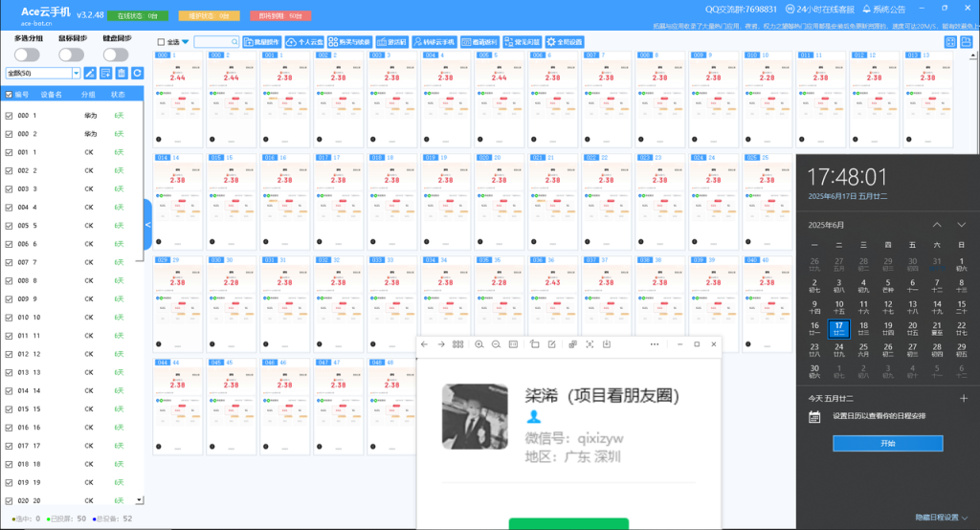Open 个人云盘 personal cloud disk
Viewport: 980px width, 530px height.
(304, 42)
